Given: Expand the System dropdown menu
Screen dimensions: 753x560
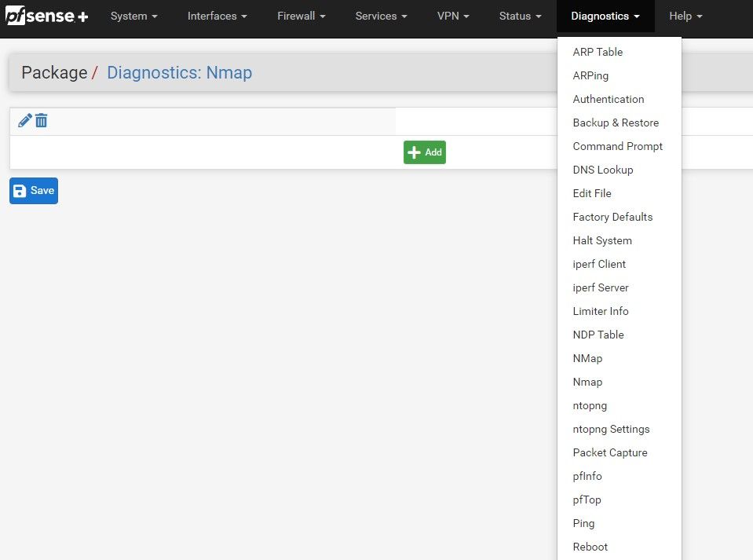Looking at the screenshot, I should point(133,16).
